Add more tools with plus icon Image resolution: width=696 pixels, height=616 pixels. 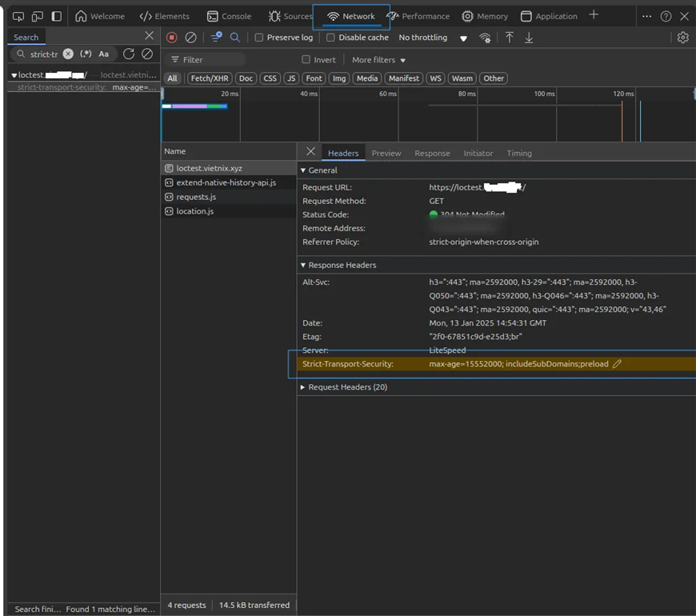(x=594, y=15)
